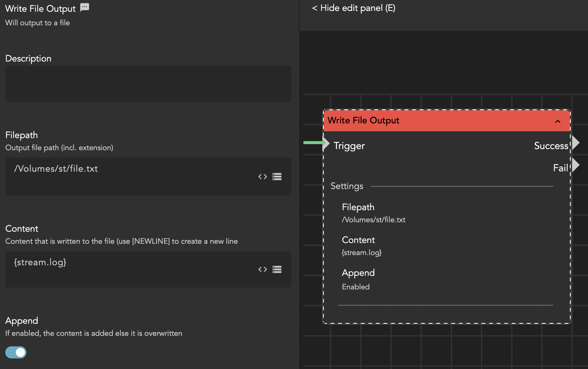Click the Settings section label in node
This screenshot has width=588, height=369.
pyautogui.click(x=347, y=186)
